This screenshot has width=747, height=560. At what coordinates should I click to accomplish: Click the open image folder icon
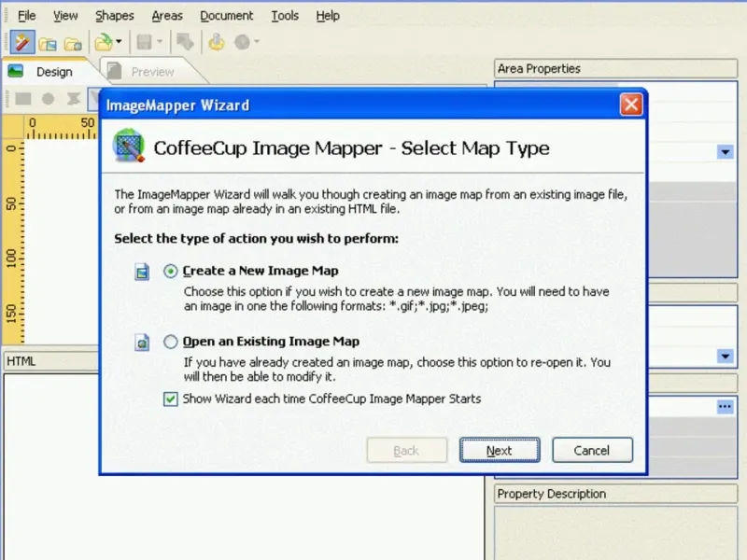pyautogui.click(x=48, y=43)
